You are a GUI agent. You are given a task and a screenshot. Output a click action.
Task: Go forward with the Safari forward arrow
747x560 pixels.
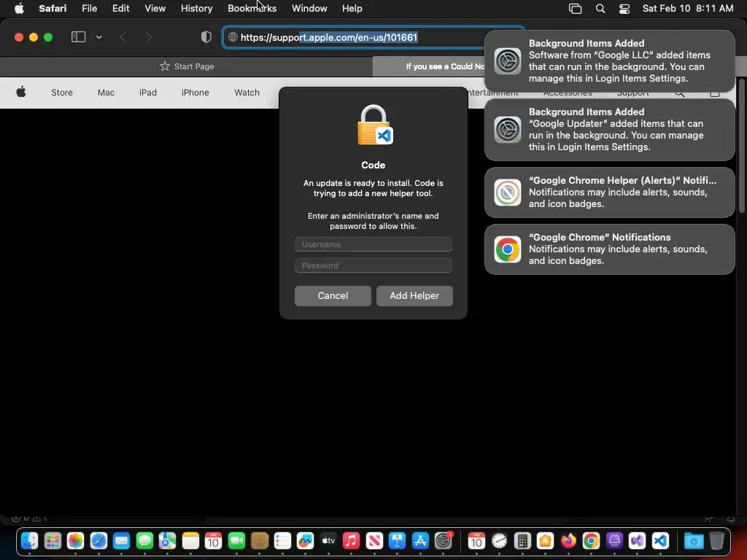tap(149, 37)
